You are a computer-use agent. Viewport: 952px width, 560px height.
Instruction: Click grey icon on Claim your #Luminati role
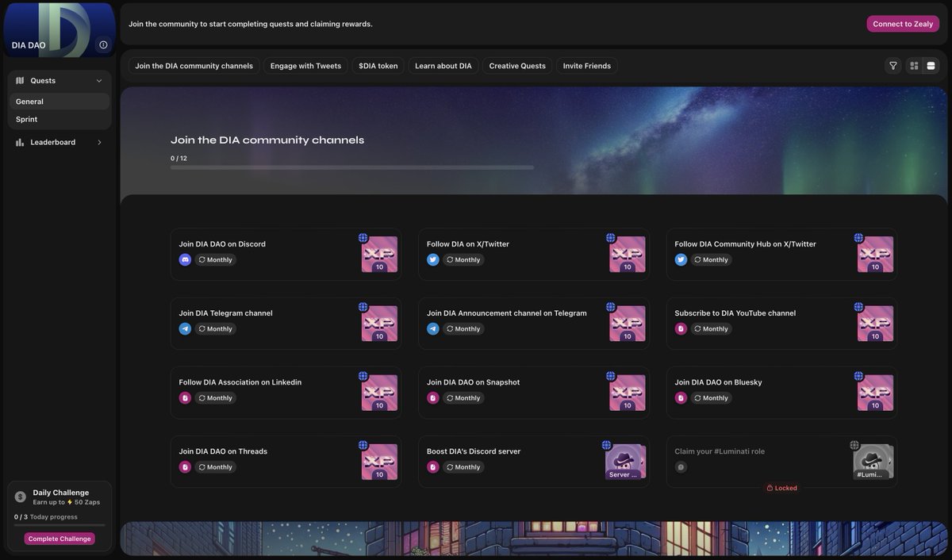pyautogui.click(x=681, y=467)
